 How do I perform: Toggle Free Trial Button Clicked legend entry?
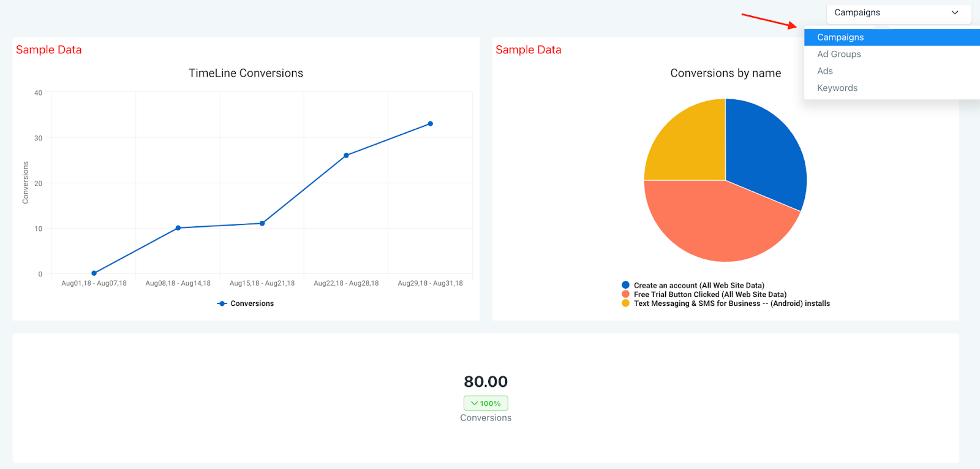704,294
